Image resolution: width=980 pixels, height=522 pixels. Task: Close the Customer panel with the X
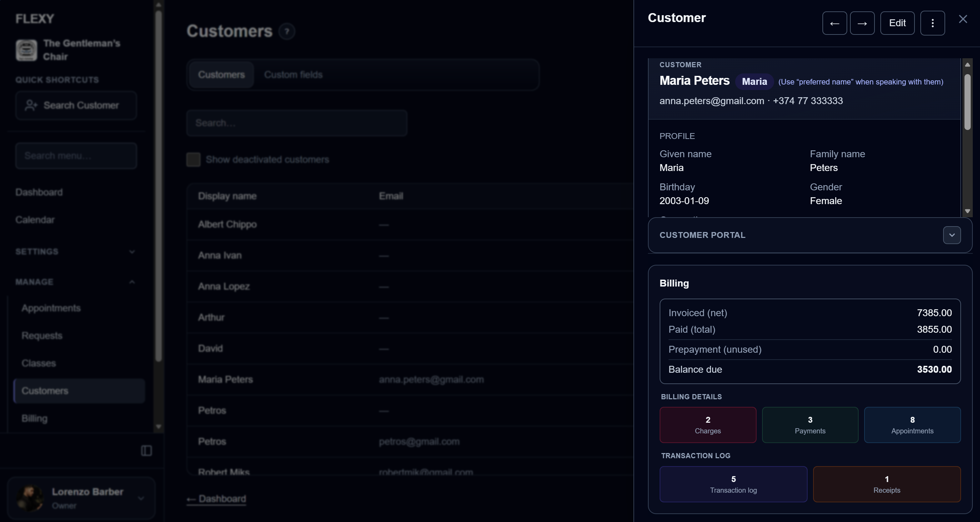click(962, 19)
